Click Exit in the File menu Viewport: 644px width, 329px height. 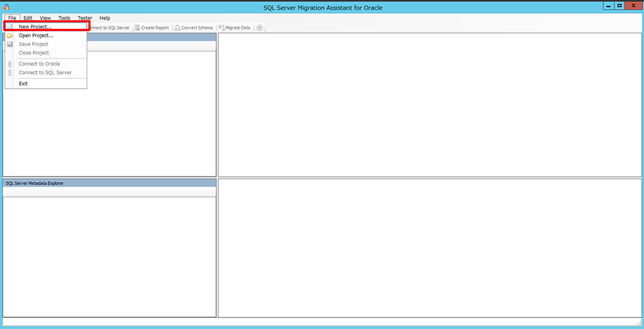(x=46, y=83)
